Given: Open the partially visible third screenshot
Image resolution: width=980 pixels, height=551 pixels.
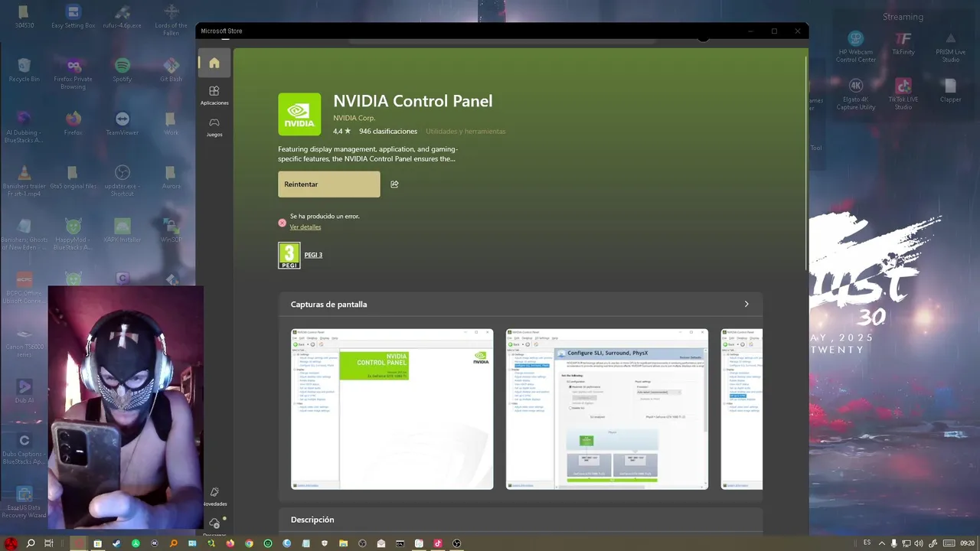Looking at the screenshot, I should [742, 409].
